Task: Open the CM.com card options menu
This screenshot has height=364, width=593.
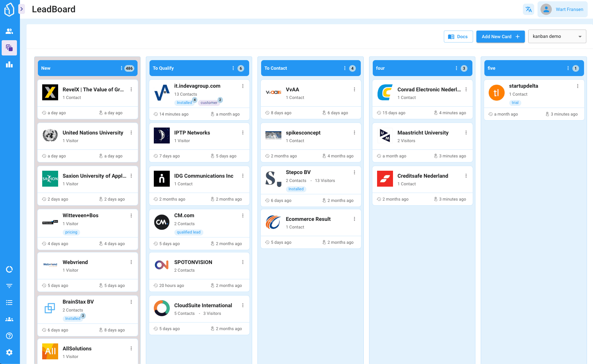Action: (x=243, y=216)
